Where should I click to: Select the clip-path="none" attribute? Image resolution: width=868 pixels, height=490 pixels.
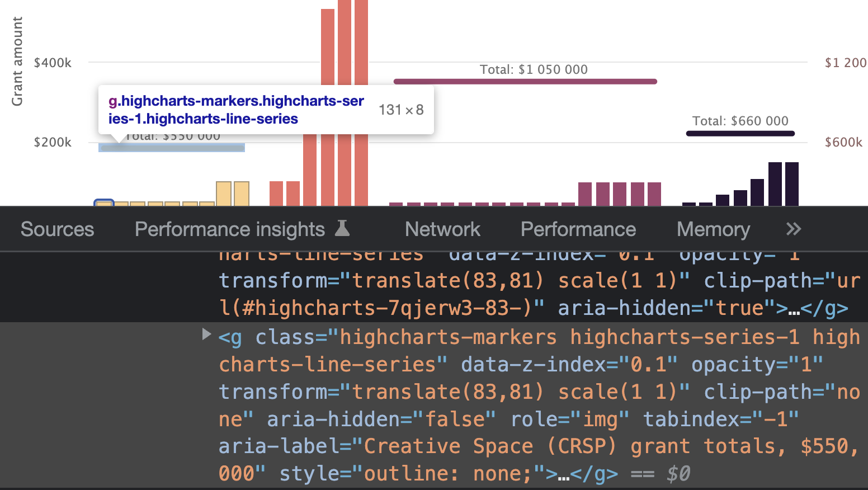coord(540,406)
